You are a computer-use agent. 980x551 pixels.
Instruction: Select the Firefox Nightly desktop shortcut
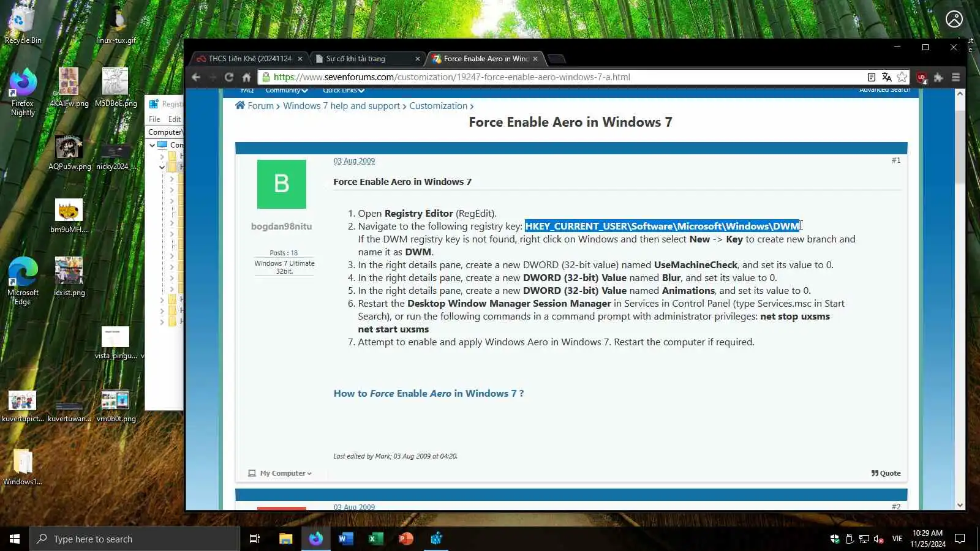tap(23, 92)
